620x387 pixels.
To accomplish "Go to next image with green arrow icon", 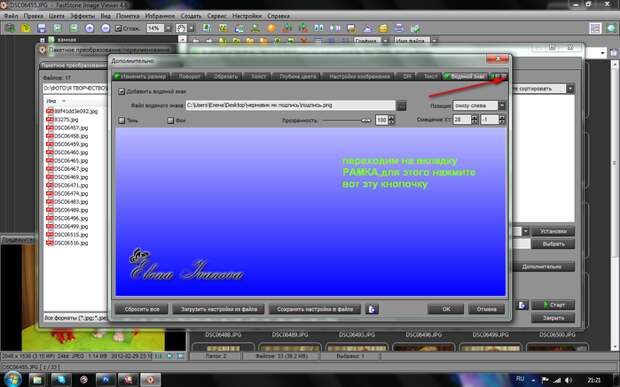I will (x=74, y=28).
